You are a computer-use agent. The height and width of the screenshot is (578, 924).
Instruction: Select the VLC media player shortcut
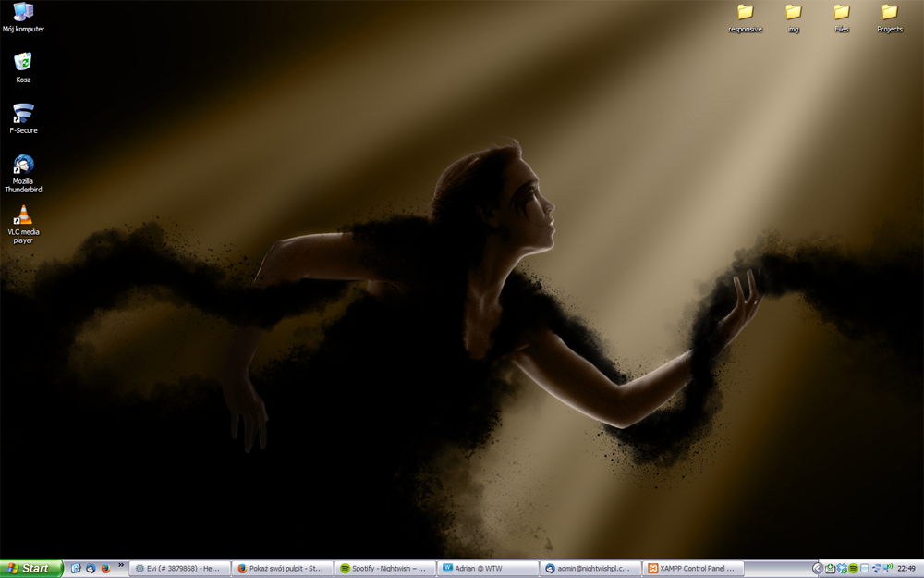[23, 224]
